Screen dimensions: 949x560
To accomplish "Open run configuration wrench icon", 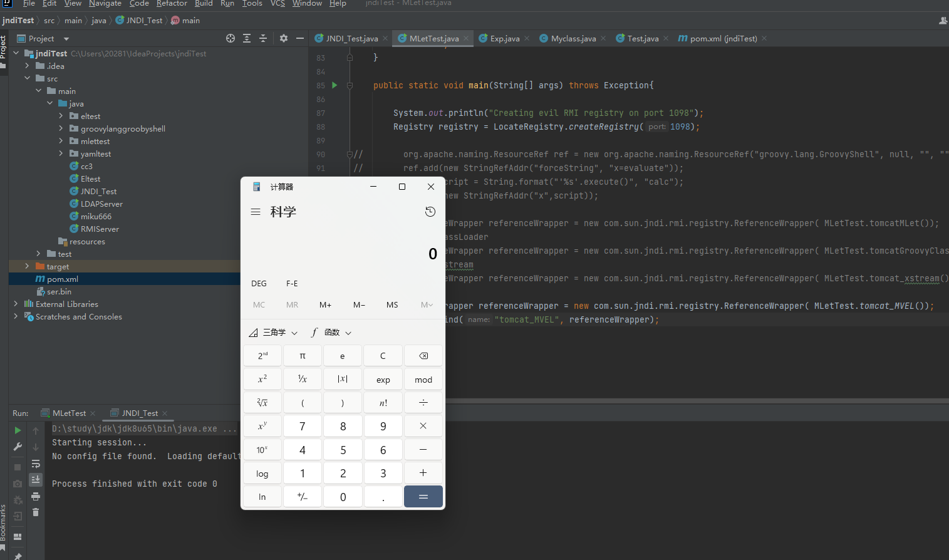I will [x=18, y=447].
